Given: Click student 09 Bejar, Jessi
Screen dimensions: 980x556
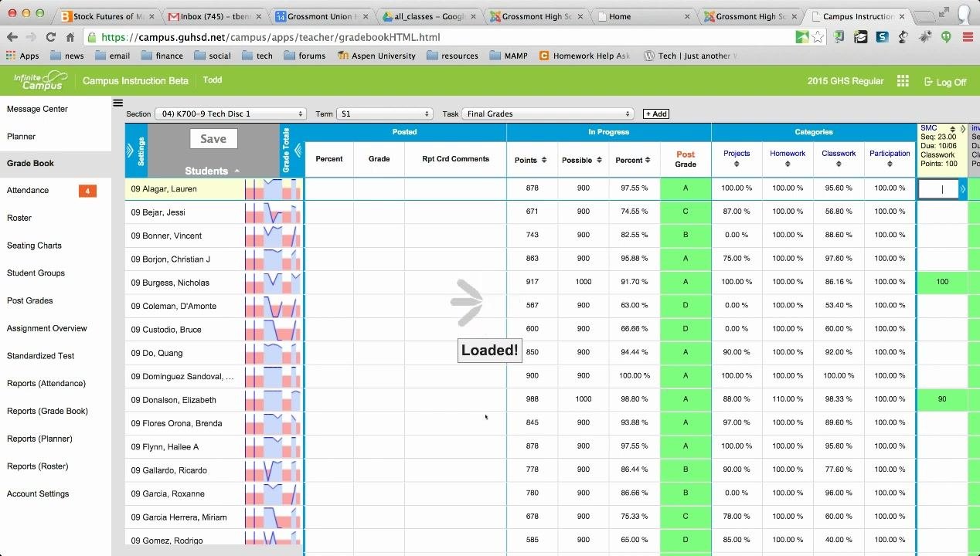Looking at the screenshot, I should (x=158, y=212).
